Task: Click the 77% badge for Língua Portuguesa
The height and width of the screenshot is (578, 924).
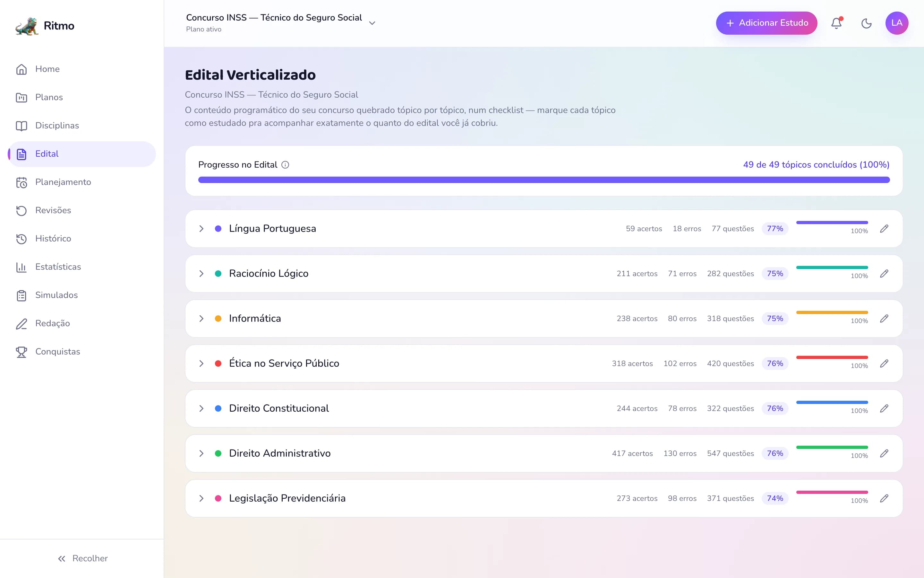Action: 775,229
